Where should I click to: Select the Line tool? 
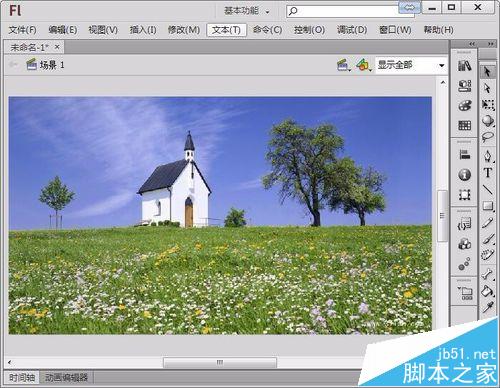(488, 190)
